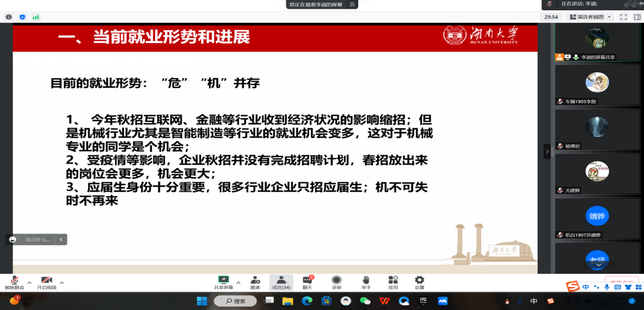The height and width of the screenshot is (310, 644).
Task: Open the 聊天 chat panel
Action: (308, 281)
